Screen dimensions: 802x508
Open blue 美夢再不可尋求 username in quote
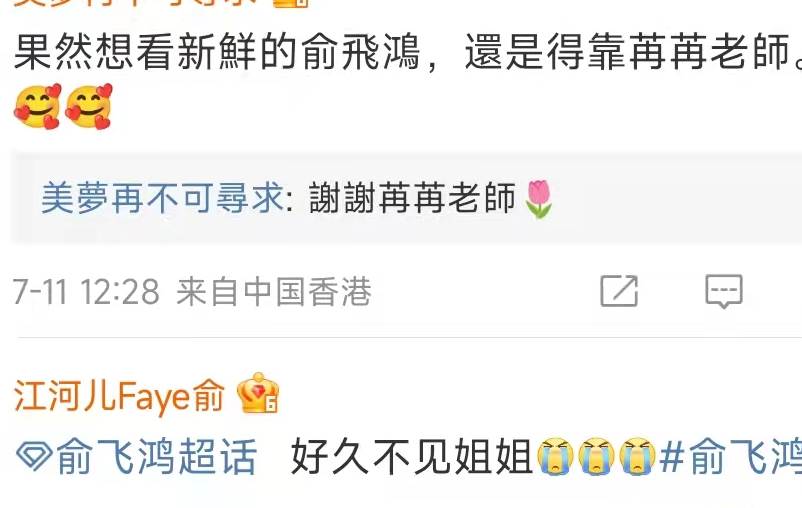[163, 198]
